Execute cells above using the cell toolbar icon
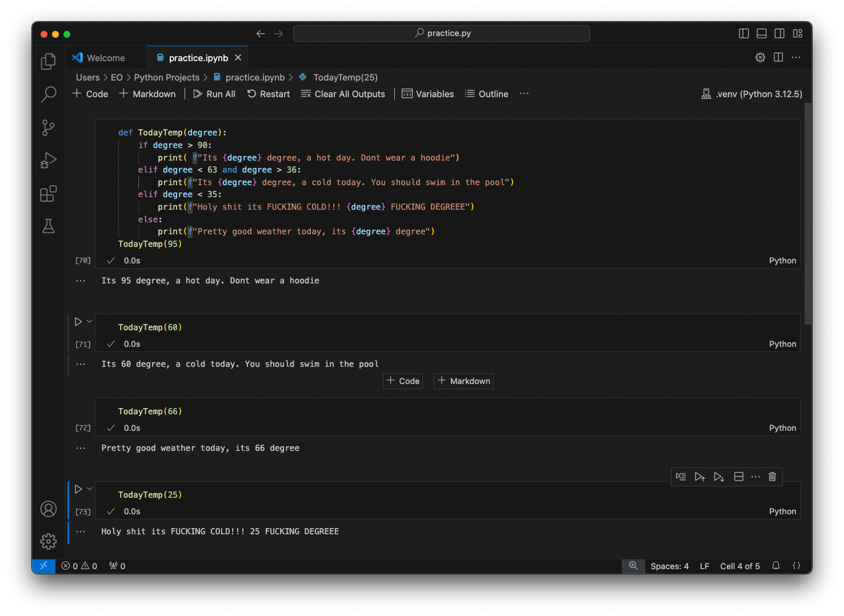This screenshot has width=844, height=616. coord(700,477)
